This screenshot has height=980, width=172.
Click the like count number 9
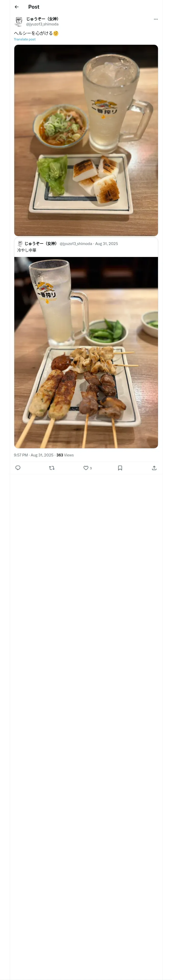(x=91, y=468)
